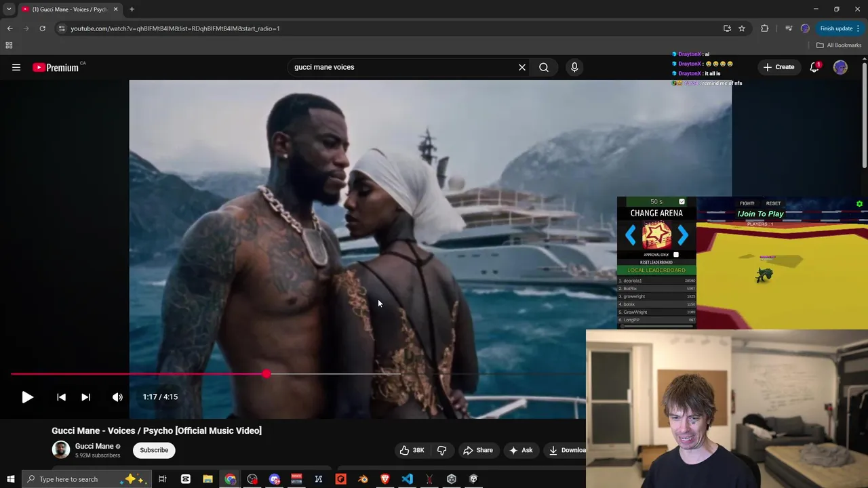Open Blender from the taskbar
The width and height of the screenshot is (868, 488).
pyautogui.click(x=363, y=479)
